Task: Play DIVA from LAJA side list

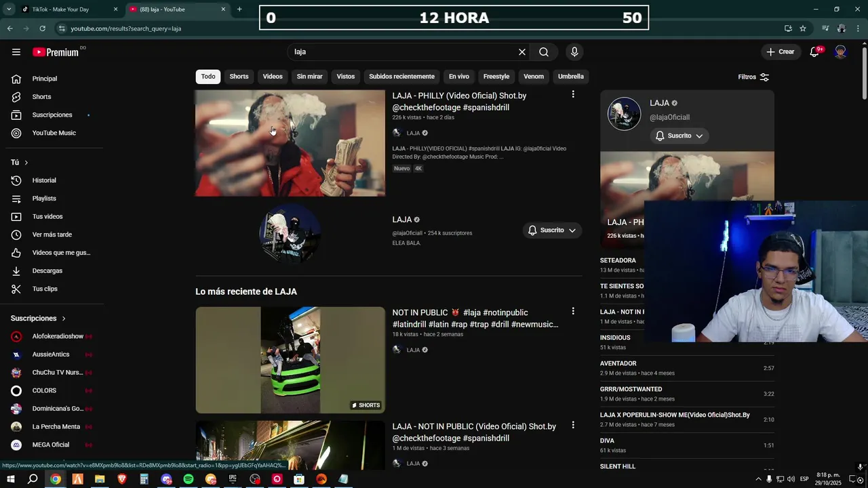Action: (x=687, y=445)
